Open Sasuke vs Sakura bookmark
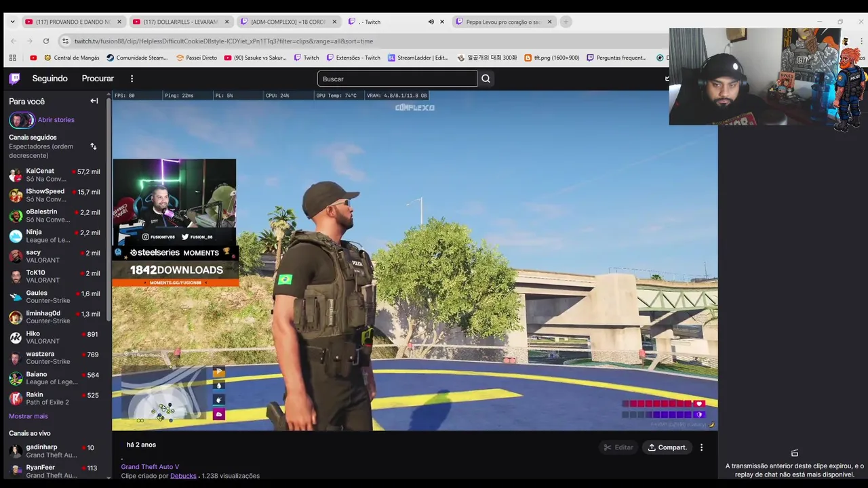Screen dimensions: 868x488 coord(256,58)
